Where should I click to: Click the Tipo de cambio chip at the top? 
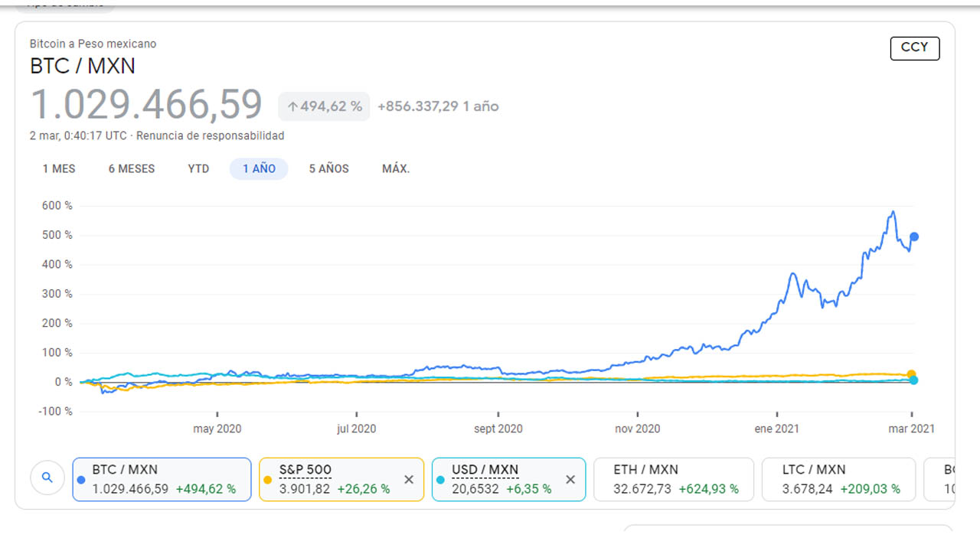(x=65, y=4)
